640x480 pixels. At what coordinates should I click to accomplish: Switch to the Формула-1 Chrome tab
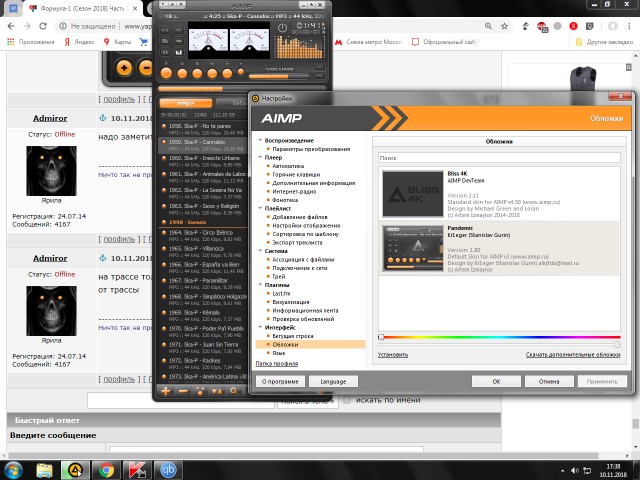coord(82,9)
